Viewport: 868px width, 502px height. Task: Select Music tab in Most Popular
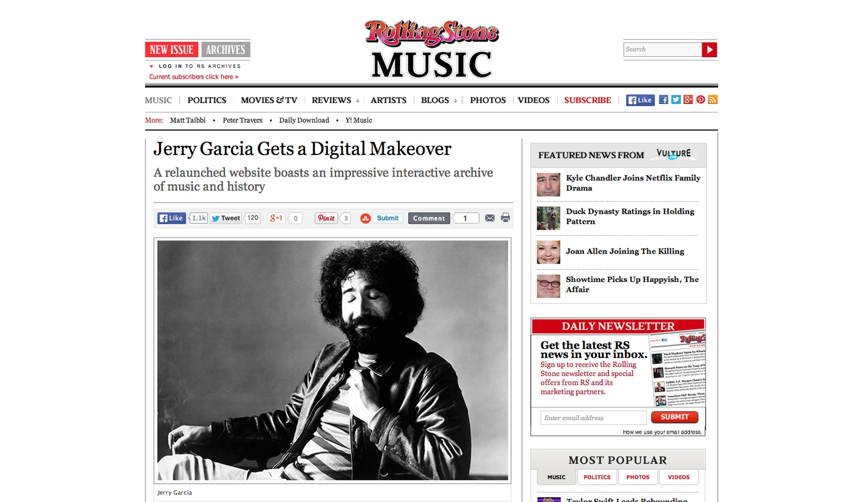coord(556,477)
